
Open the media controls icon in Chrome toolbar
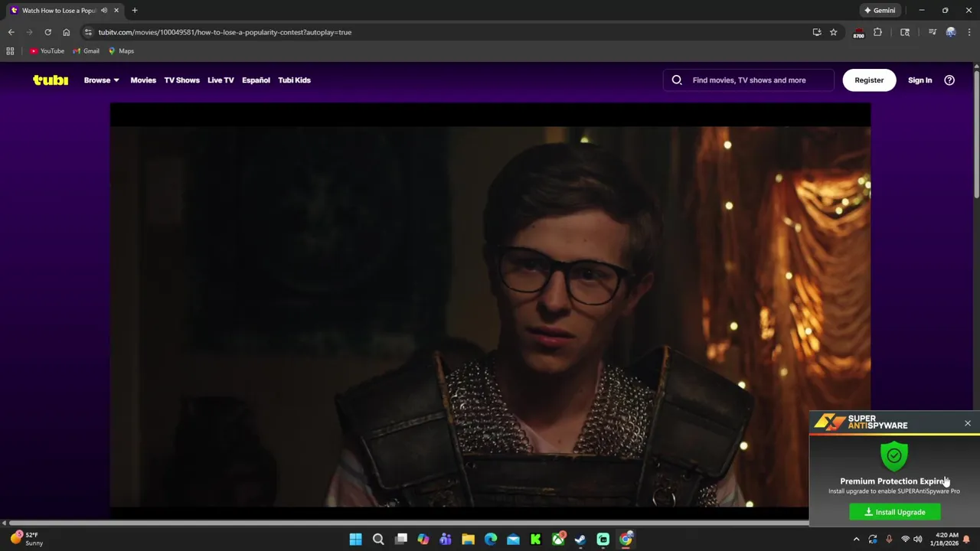pyautogui.click(x=932, y=32)
